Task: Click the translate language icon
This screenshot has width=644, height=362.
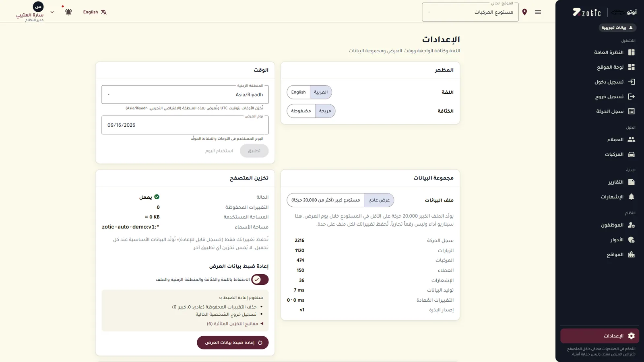Action: (x=104, y=12)
